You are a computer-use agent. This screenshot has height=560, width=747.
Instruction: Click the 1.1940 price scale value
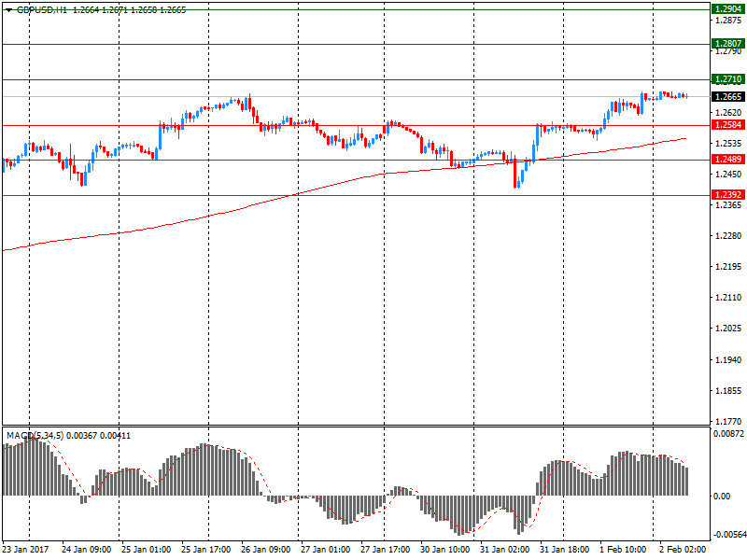tap(728, 360)
